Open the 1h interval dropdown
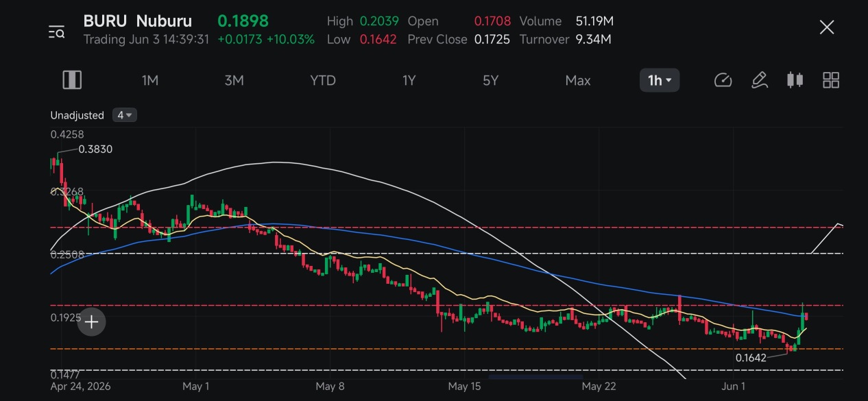Image resolution: width=868 pixels, height=401 pixels. coord(660,80)
